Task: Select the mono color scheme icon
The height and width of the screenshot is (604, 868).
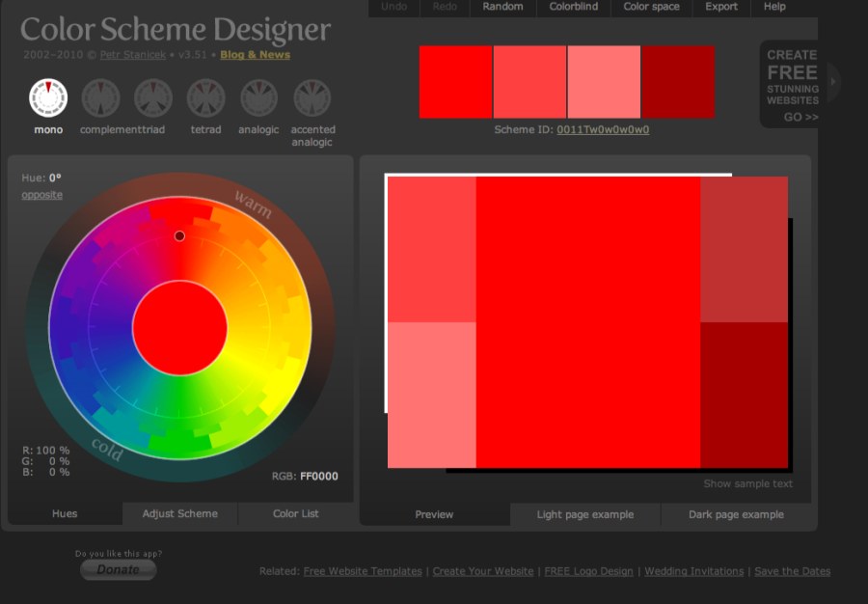Action: [x=48, y=98]
